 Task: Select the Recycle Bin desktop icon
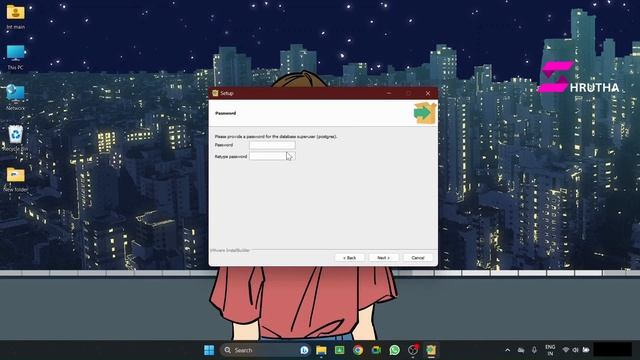click(16, 139)
